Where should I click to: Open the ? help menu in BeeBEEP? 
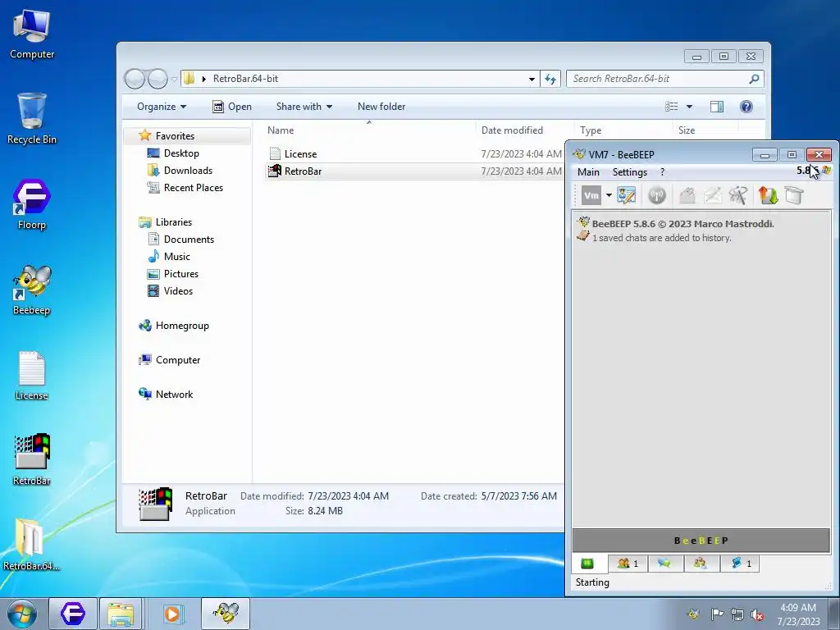tap(663, 172)
